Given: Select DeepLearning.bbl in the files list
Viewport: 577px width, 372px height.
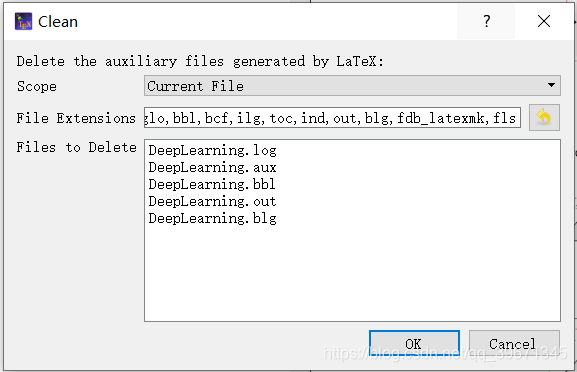Looking at the screenshot, I should pyautogui.click(x=212, y=184).
